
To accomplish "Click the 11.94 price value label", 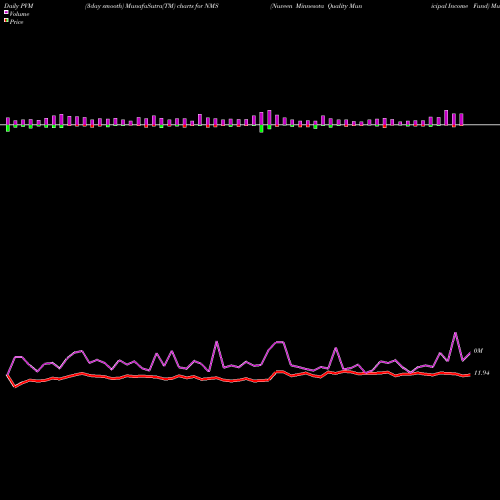I will [482, 373].
